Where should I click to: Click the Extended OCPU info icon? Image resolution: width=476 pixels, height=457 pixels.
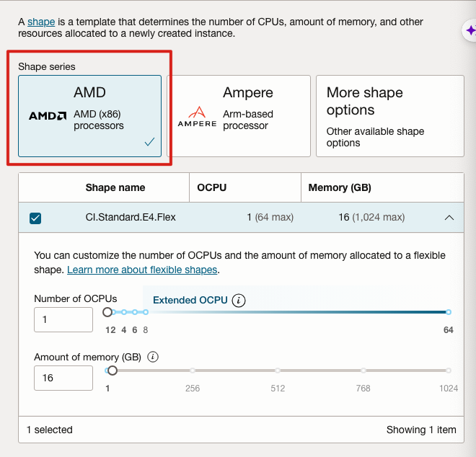(x=239, y=301)
